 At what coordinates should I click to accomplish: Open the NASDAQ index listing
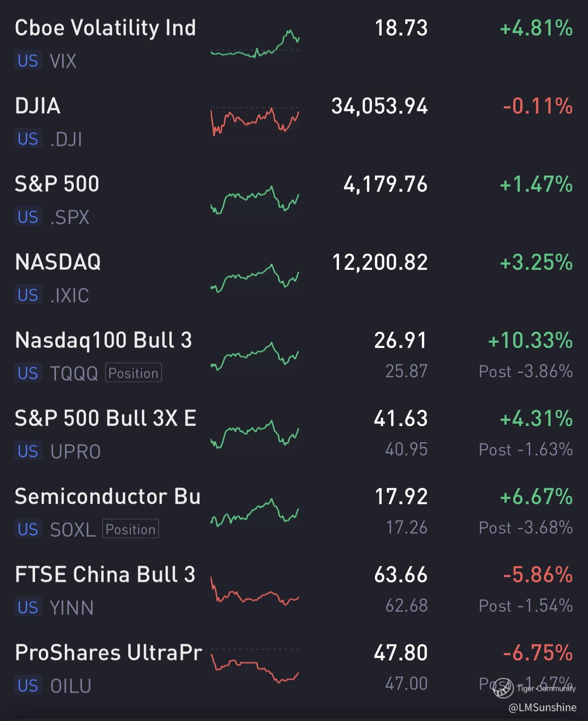click(58, 262)
